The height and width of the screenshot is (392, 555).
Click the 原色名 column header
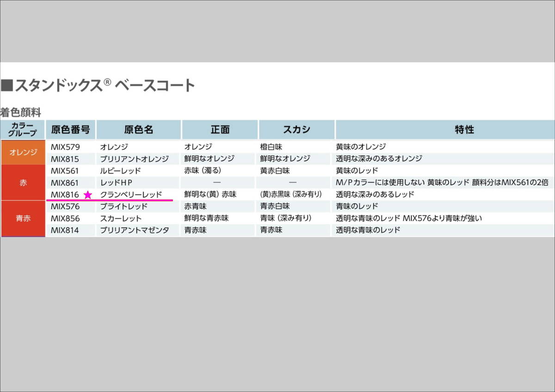click(x=138, y=129)
